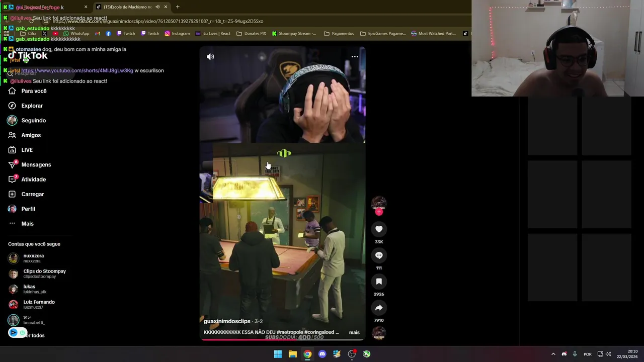Open your Perfil page
This screenshot has width=644, height=362.
coord(22,209)
